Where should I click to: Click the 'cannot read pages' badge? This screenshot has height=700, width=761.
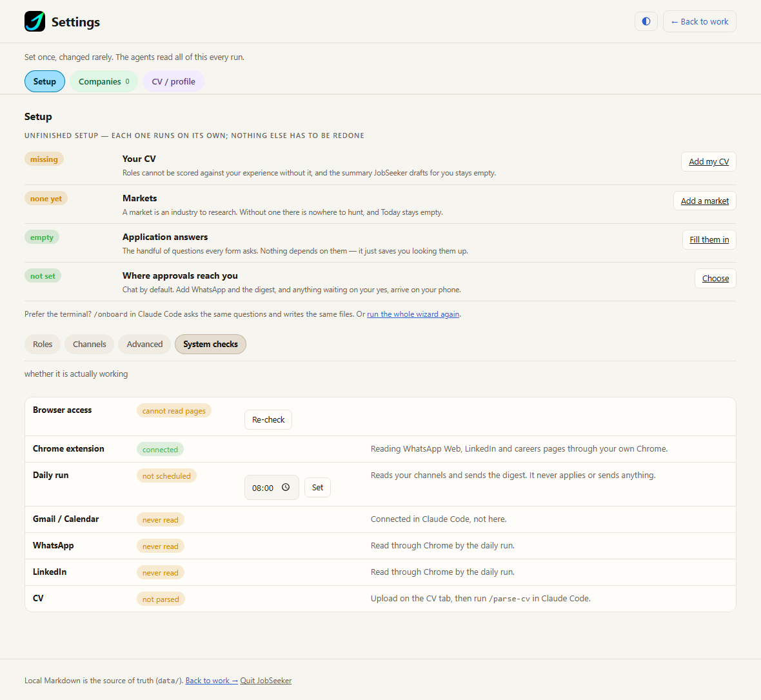tap(173, 411)
